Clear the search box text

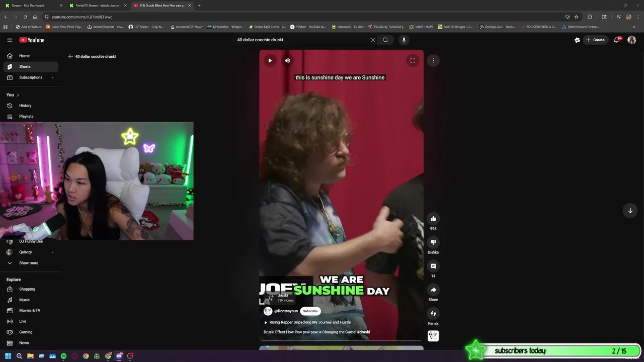point(373,40)
